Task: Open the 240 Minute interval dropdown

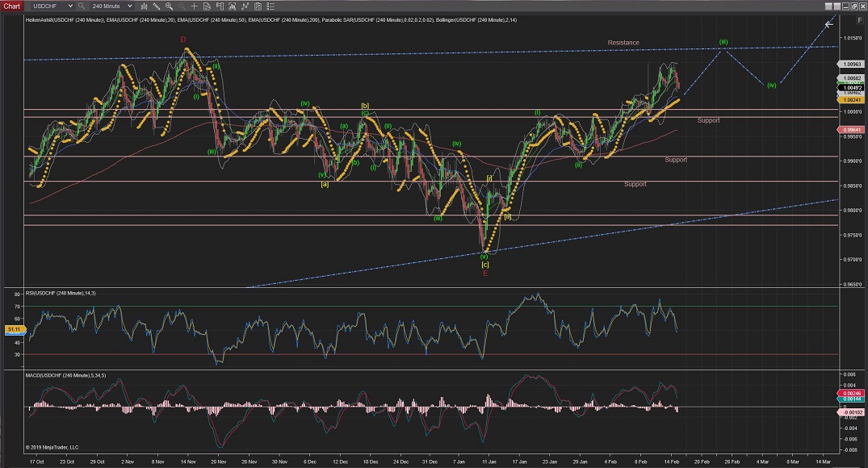Action: click(111, 6)
